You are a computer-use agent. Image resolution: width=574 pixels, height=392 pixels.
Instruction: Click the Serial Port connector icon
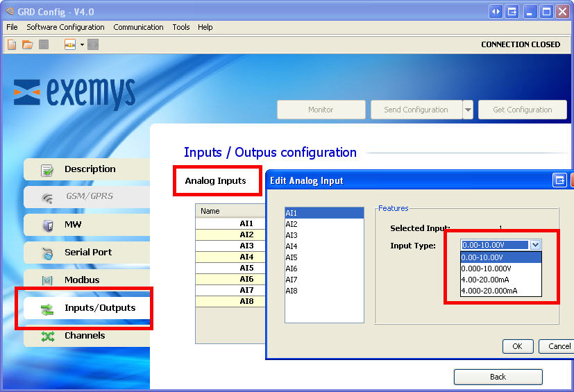(47, 253)
